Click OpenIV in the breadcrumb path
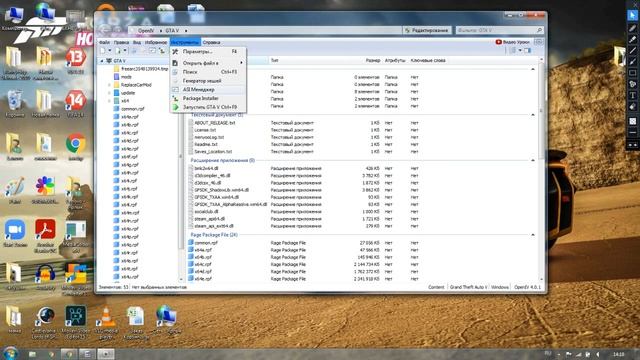The width and height of the screenshot is (640, 360). pos(146,31)
